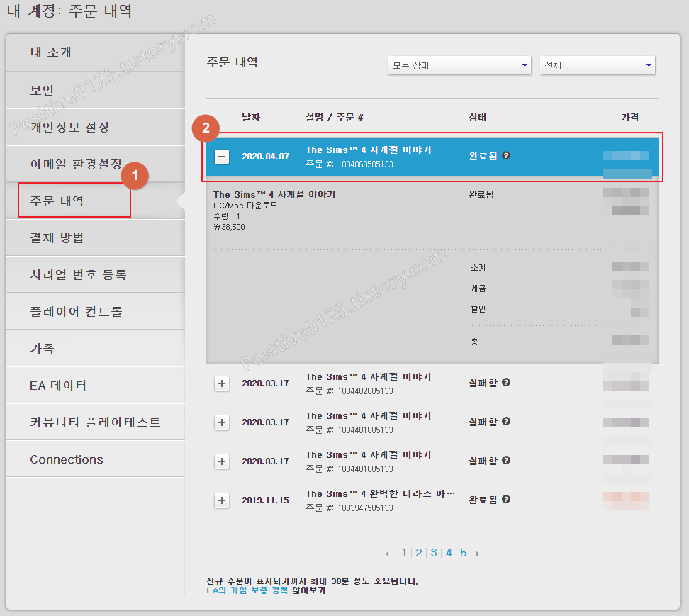Go to previous page arrow in pagination

point(387,554)
